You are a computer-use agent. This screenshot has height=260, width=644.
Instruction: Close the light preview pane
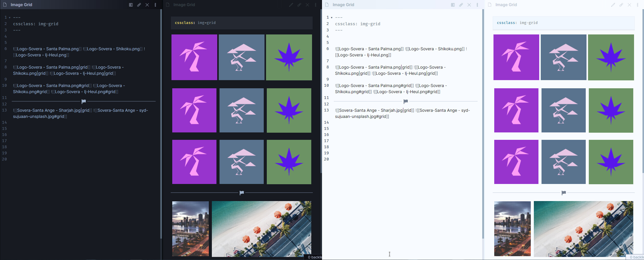(x=629, y=5)
